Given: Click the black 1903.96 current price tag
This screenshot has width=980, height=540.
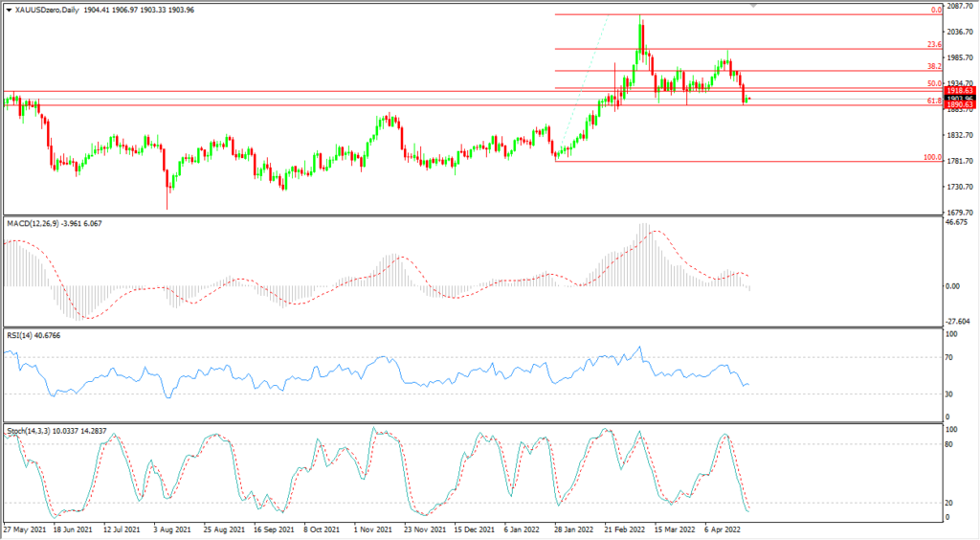Looking at the screenshot, I should point(959,98).
